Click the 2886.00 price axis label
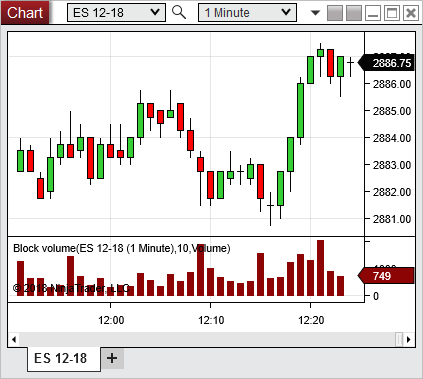423x379 pixels. click(x=392, y=84)
